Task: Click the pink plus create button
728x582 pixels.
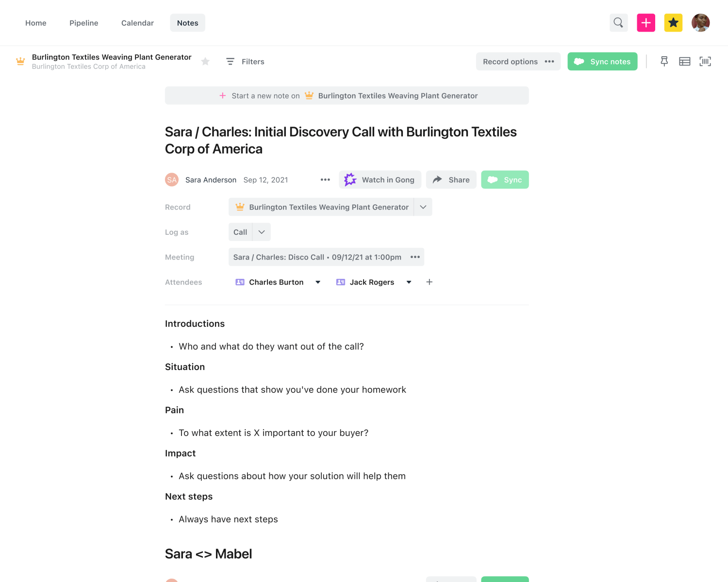Action: click(646, 23)
